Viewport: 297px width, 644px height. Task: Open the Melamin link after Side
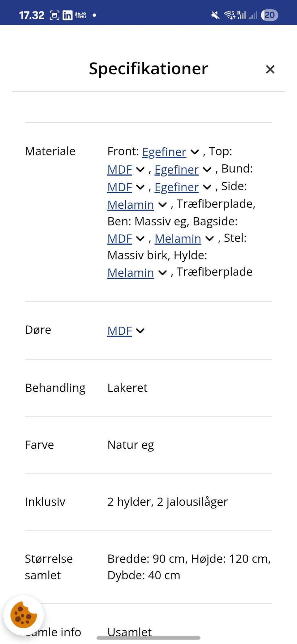(x=131, y=205)
